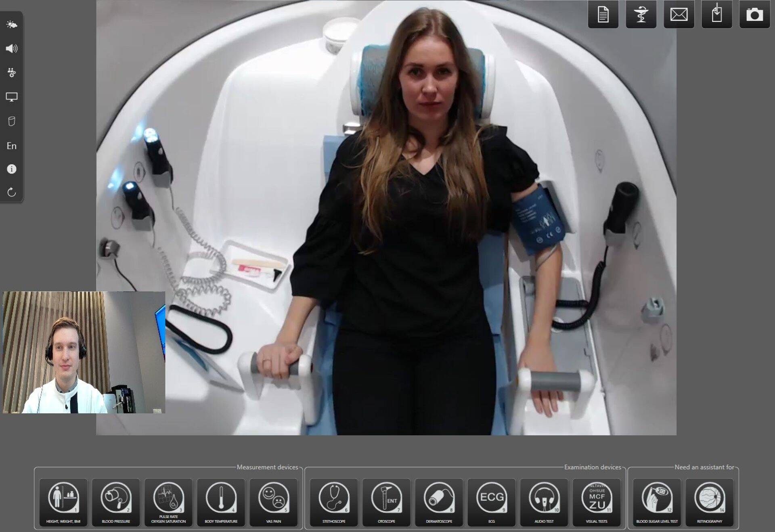Request assistant for Retinography
The image size is (775, 532).
tap(709, 502)
